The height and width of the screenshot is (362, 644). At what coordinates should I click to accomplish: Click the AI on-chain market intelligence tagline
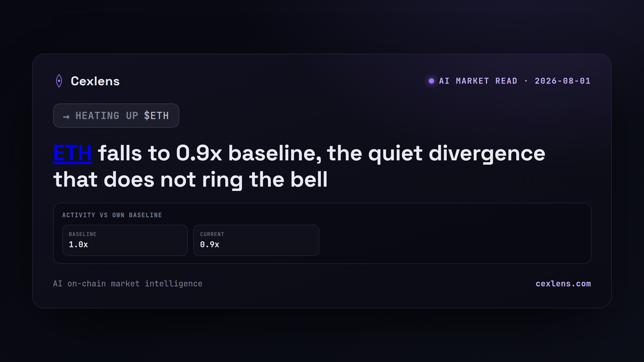128,284
